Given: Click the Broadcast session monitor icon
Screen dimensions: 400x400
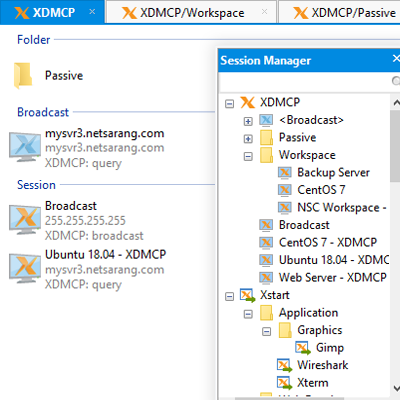Looking at the screenshot, I should (25, 220).
